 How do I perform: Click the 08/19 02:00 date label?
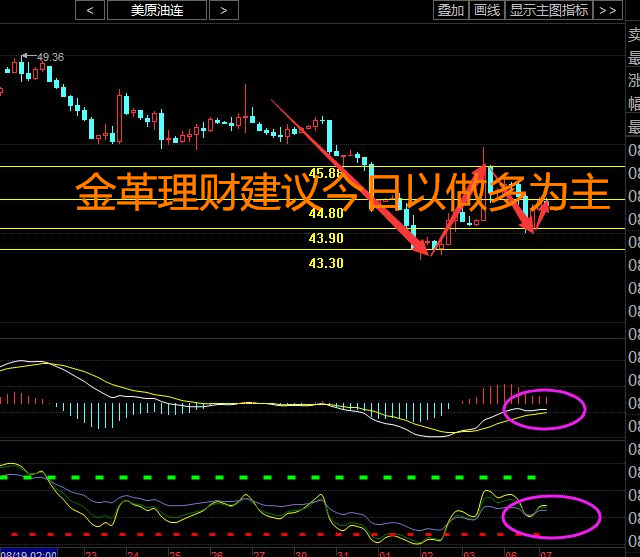point(29,552)
